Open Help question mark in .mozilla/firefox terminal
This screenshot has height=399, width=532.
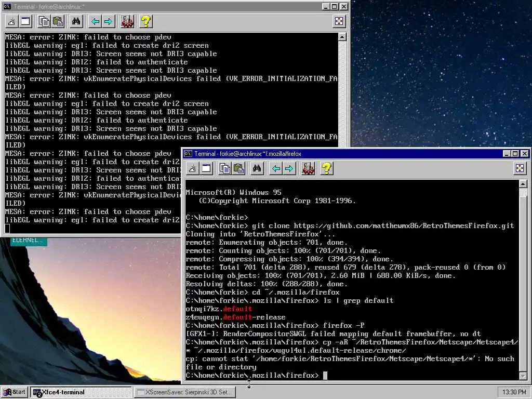click(327, 169)
